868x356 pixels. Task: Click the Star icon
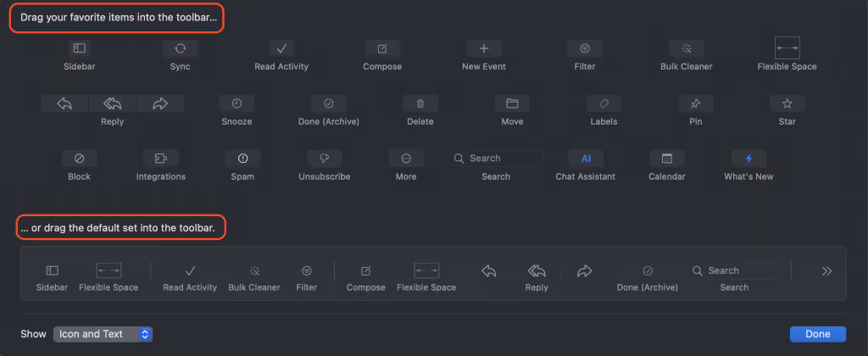pyautogui.click(x=787, y=103)
